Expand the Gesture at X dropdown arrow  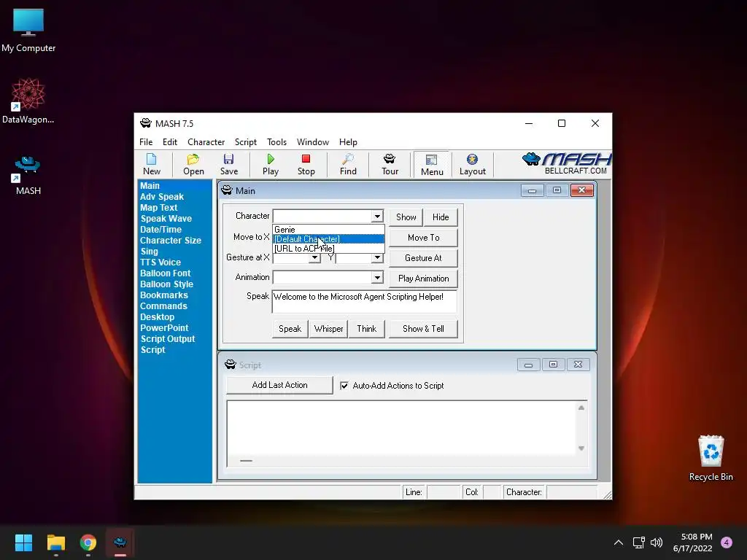coord(314,257)
